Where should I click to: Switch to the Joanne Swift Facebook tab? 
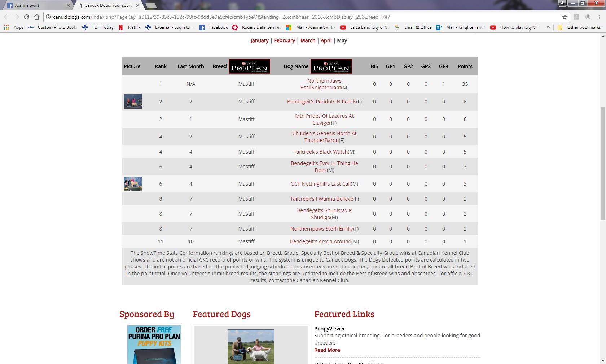pos(38,5)
